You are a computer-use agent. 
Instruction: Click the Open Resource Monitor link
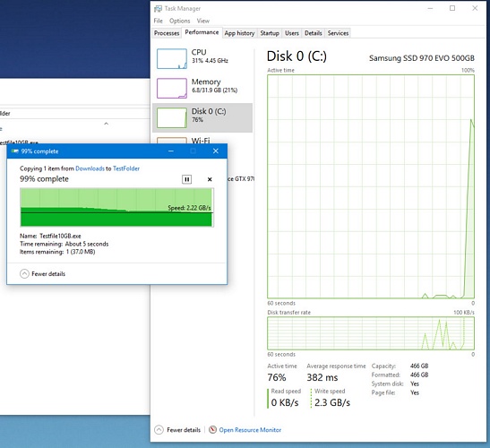pos(250,430)
